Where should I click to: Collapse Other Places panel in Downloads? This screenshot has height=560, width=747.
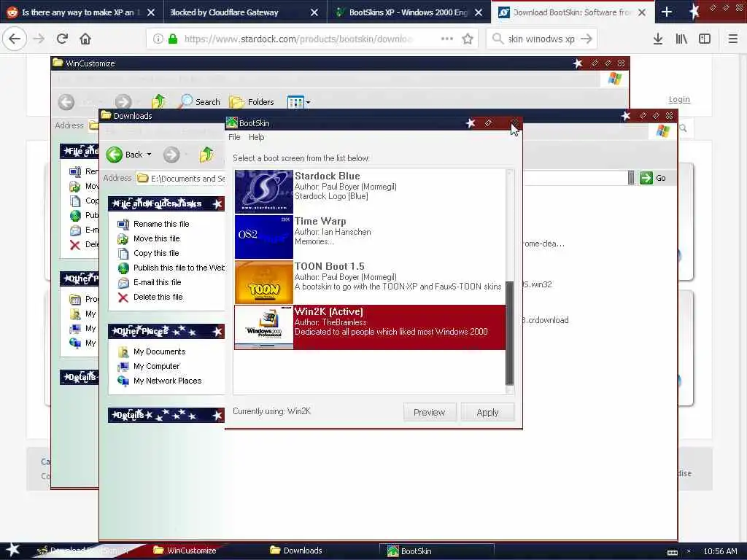click(x=217, y=332)
